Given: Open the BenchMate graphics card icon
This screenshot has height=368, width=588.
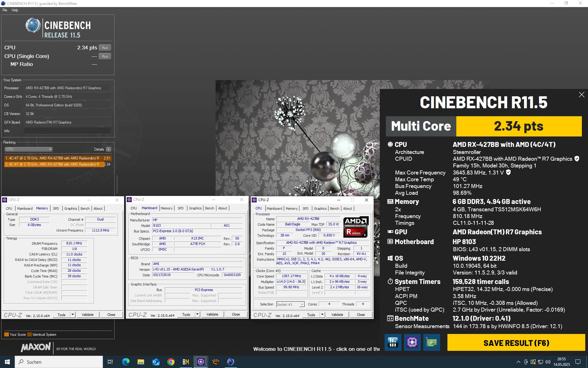Looking at the screenshot, I should pos(432,342).
